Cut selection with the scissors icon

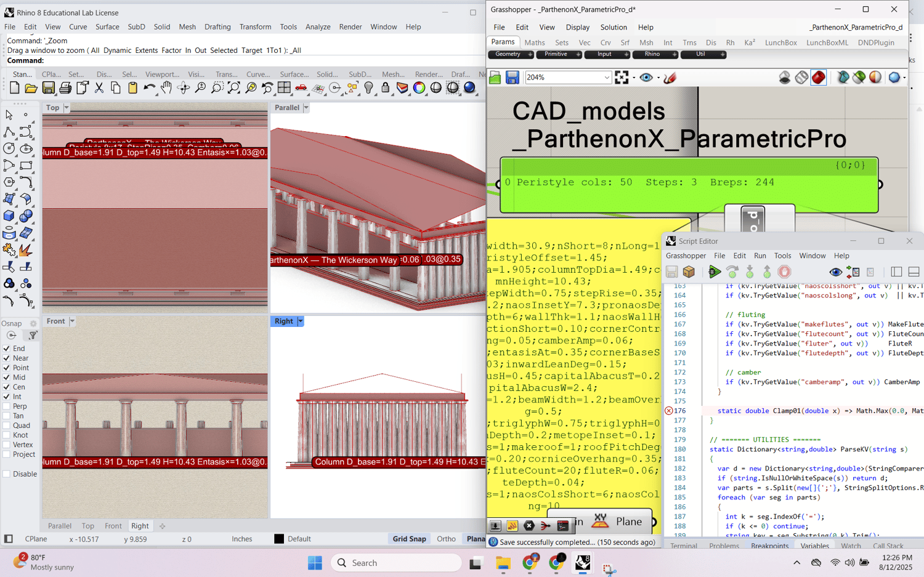click(99, 88)
